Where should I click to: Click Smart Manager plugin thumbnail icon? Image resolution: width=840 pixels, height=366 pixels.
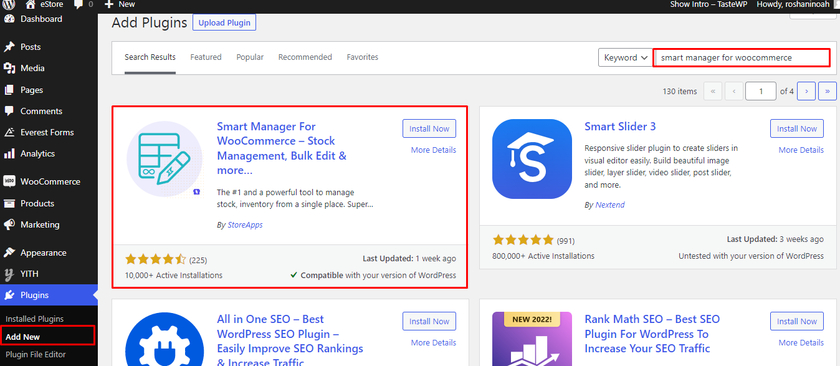[x=164, y=159]
